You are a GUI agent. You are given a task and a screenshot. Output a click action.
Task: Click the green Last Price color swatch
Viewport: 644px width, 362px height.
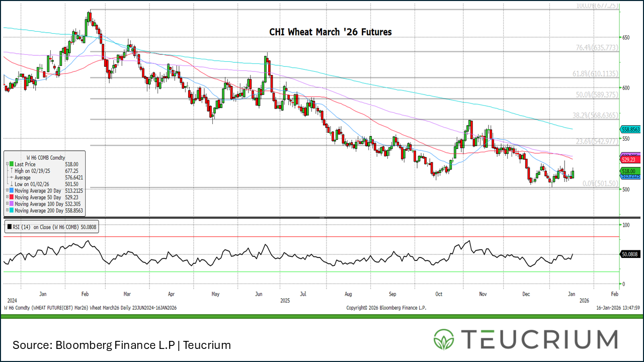pyautogui.click(x=11, y=164)
